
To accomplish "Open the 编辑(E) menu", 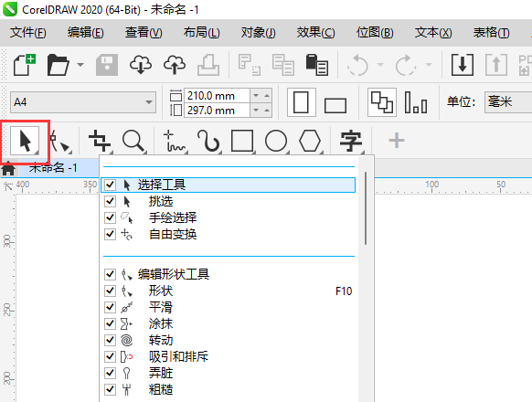I will (x=86, y=33).
